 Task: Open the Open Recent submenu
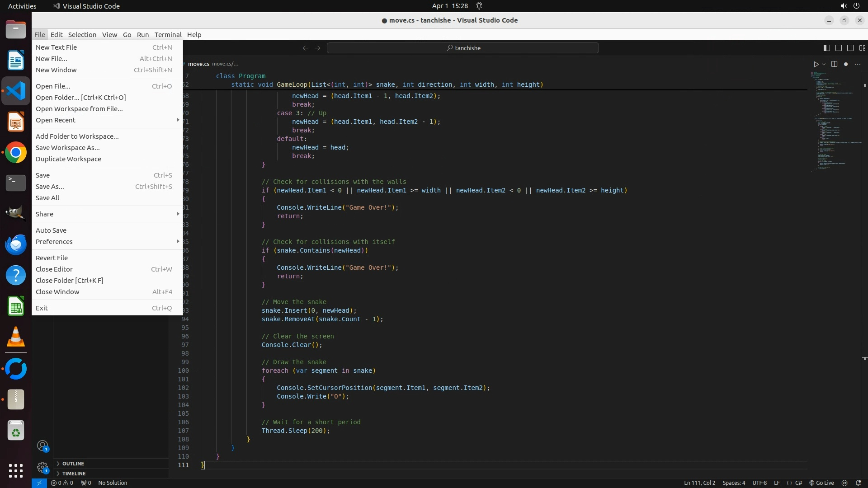(56, 120)
